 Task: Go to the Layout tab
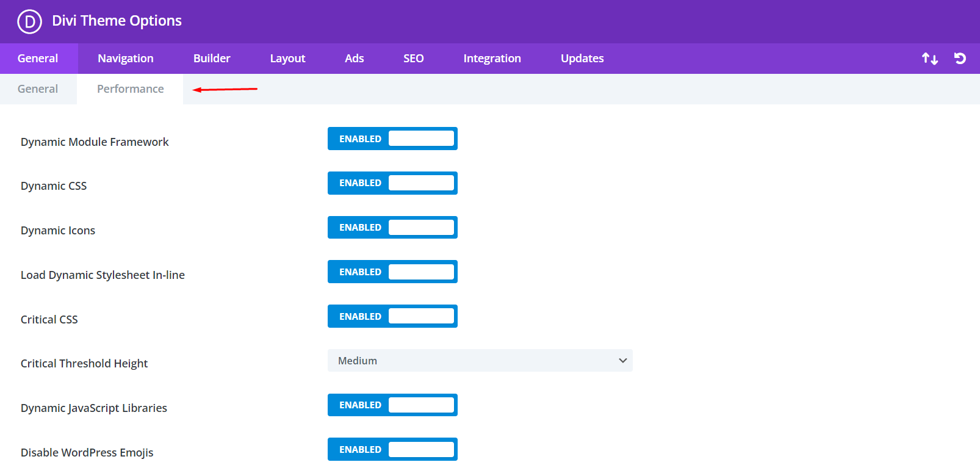pos(287,59)
